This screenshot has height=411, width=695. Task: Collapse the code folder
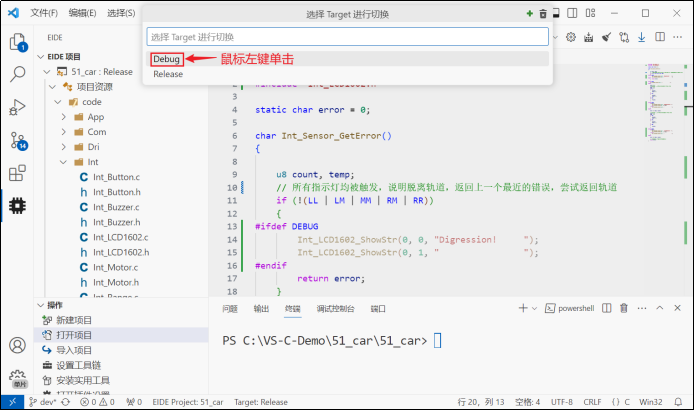58,102
